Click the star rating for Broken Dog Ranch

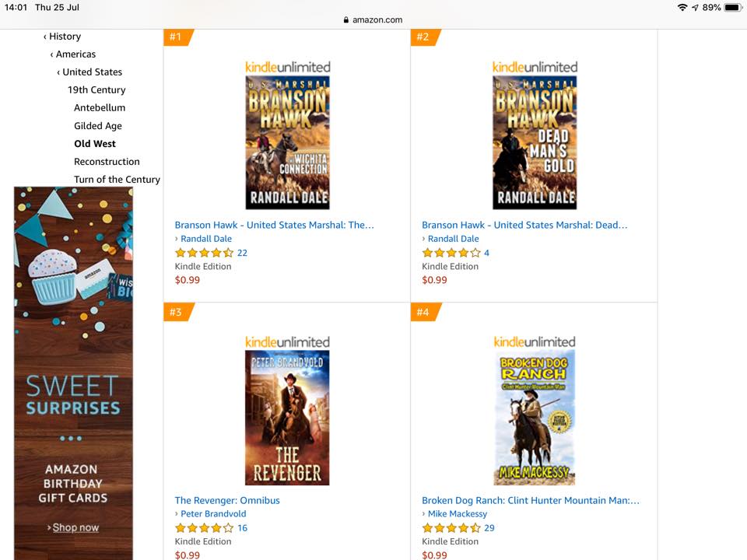tap(451, 527)
